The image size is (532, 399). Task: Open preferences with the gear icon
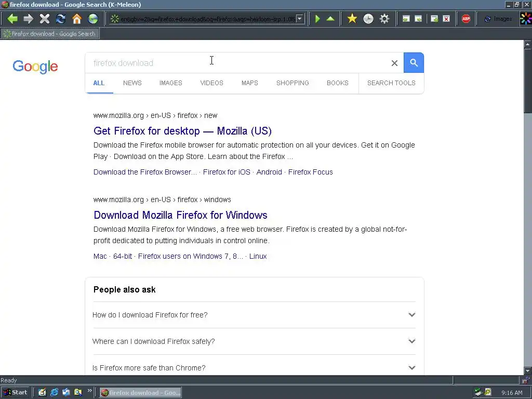tap(384, 19)
